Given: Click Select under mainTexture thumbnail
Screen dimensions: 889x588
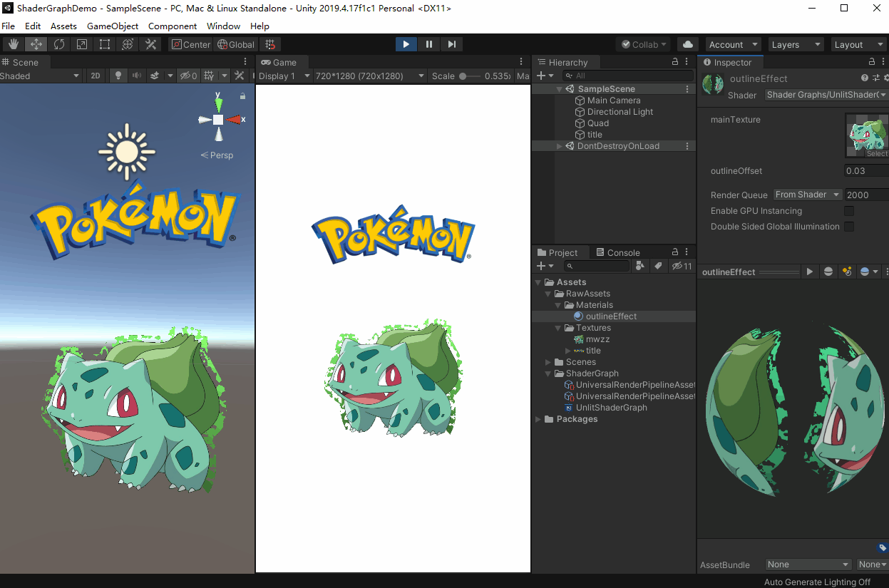Looking at the screenshot, I should (877, 154).
